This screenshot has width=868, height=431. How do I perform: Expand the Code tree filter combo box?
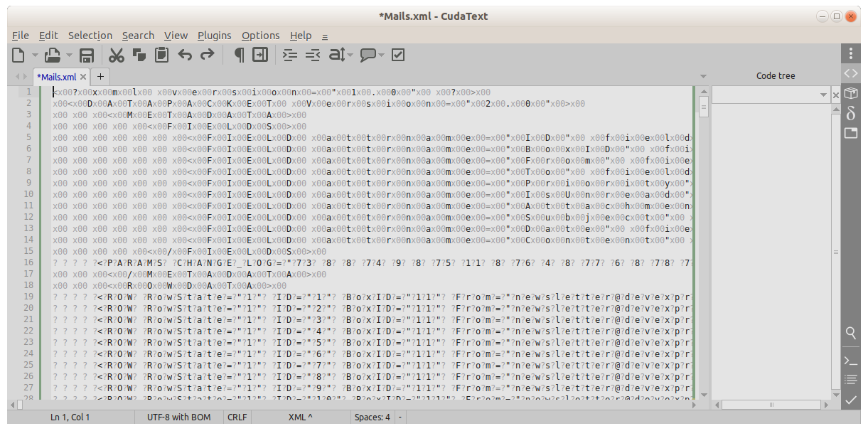point(823,95)
